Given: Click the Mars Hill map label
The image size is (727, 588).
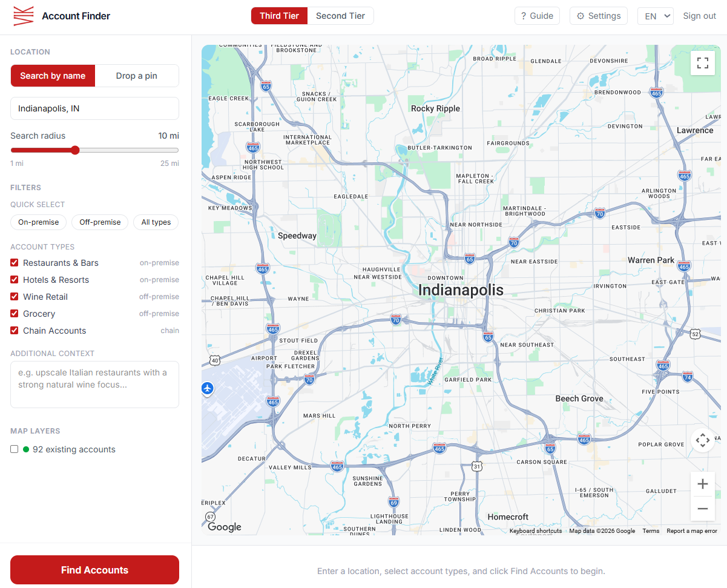Looking at the screenshot, I should (319, 416).
